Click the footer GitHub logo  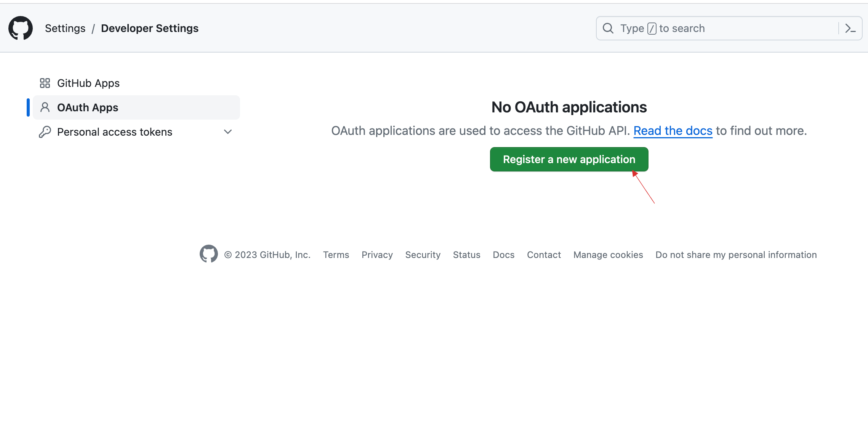pos(209,254)
